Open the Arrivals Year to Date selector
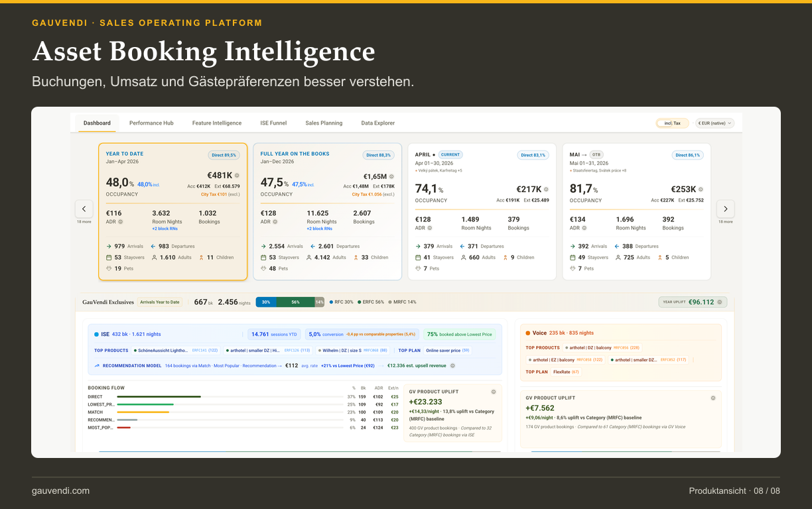The width and height of the screenshot is (812, 509). tap(159, 302)
